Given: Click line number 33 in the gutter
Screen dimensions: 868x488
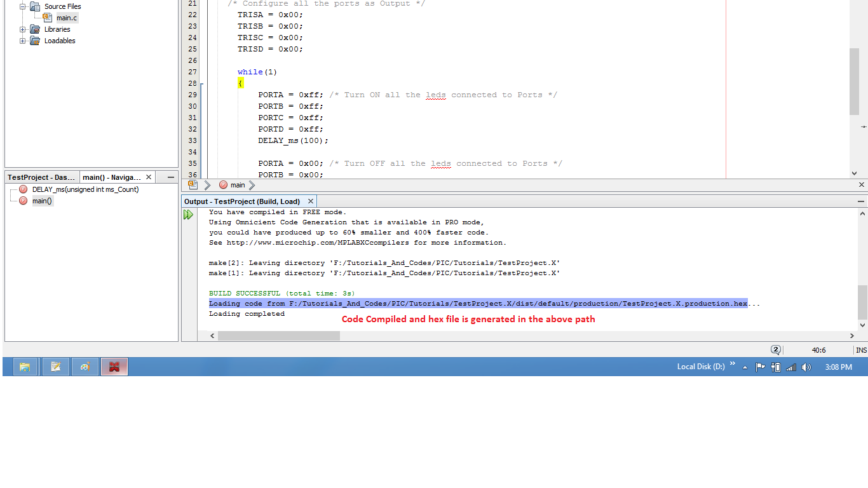Looking at the screenshot, I should (193, 140).
